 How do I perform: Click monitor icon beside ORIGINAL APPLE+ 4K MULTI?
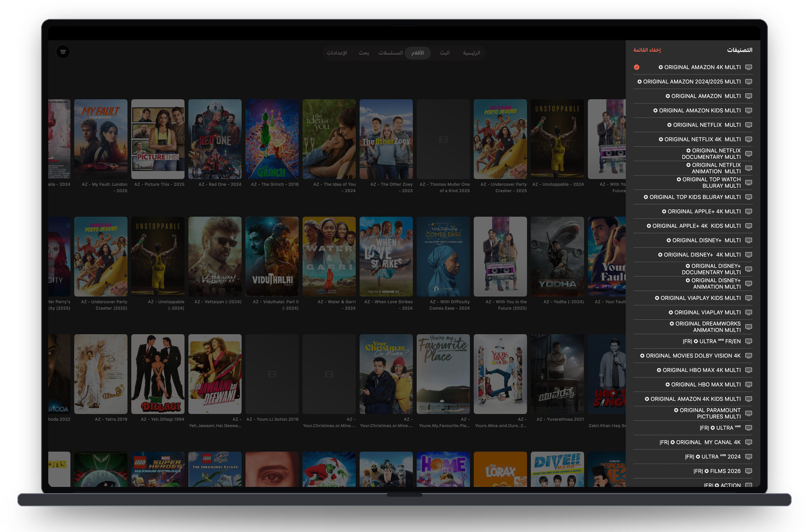coord(748,211)
